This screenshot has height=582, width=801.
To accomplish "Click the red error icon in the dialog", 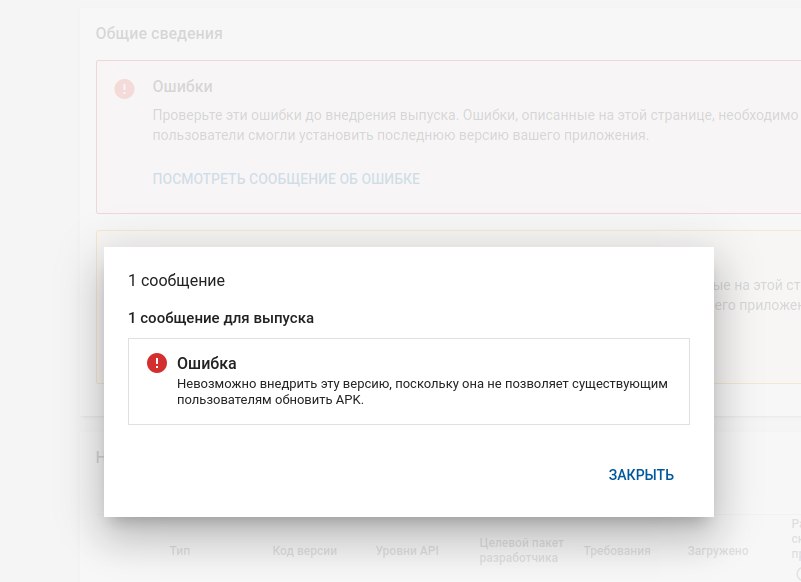I will (156, 363).
